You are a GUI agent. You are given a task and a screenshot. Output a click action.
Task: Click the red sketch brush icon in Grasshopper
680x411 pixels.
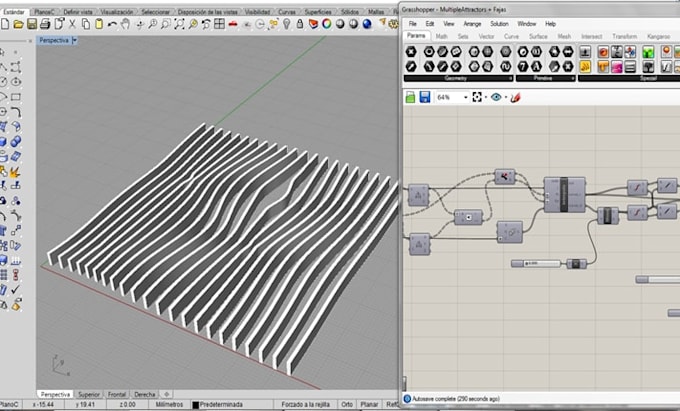[515, 97]
